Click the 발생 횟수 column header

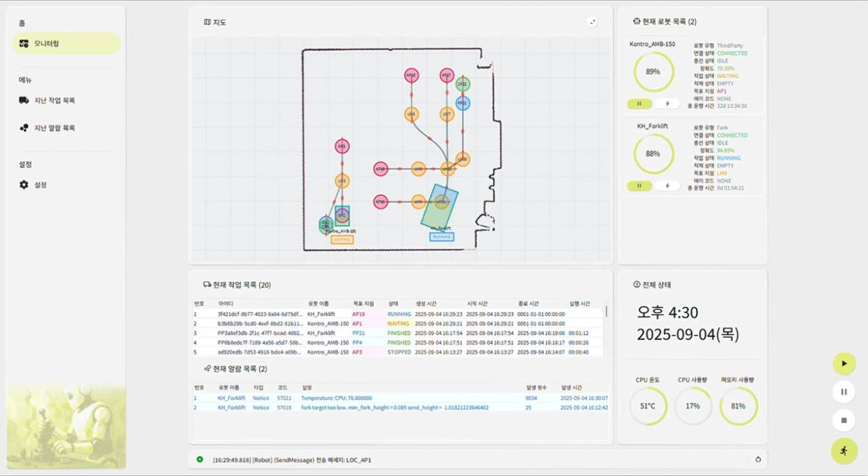point(537,388)
